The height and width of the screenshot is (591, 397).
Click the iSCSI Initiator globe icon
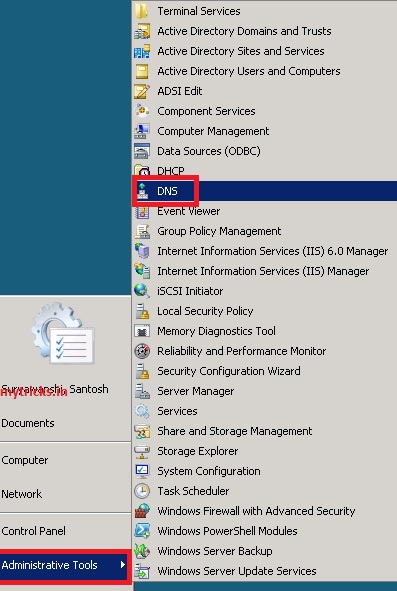(142, 291)
